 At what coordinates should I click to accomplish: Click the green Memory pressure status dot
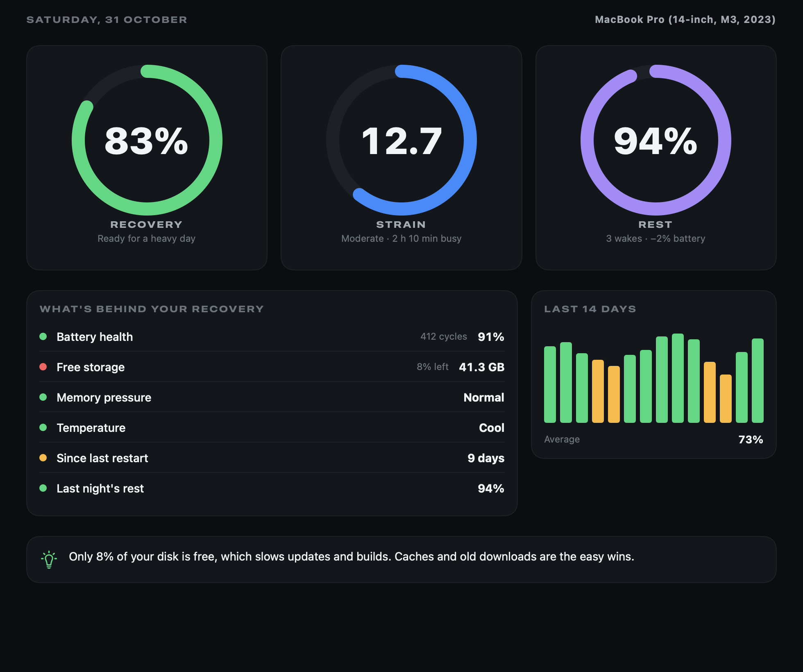[43, 397]
